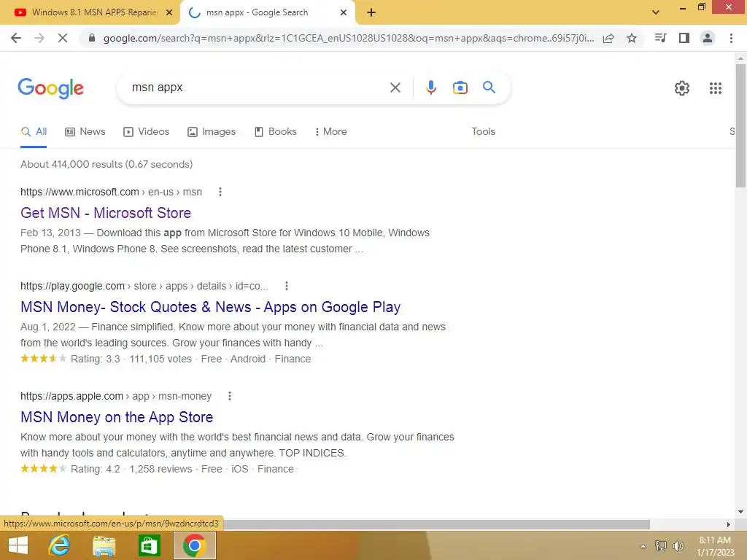This screenshot has width=747, height=560.
Task: Switch to the Books tab
Action: point(275,132)
